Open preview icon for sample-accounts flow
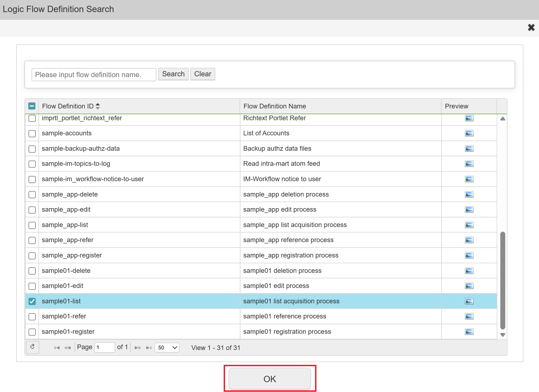This screenshot has height=392, width=539. coord(469,133)
